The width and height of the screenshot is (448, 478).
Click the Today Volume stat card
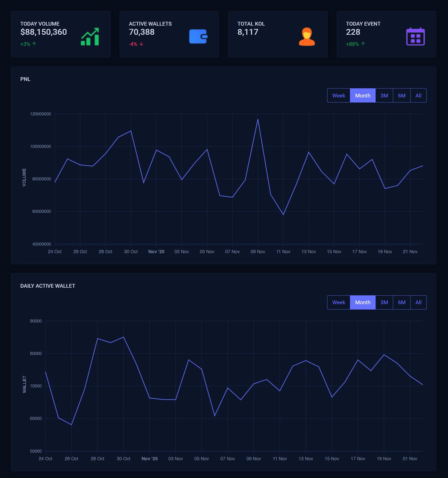pyautogui.click(x=61, y=34)
